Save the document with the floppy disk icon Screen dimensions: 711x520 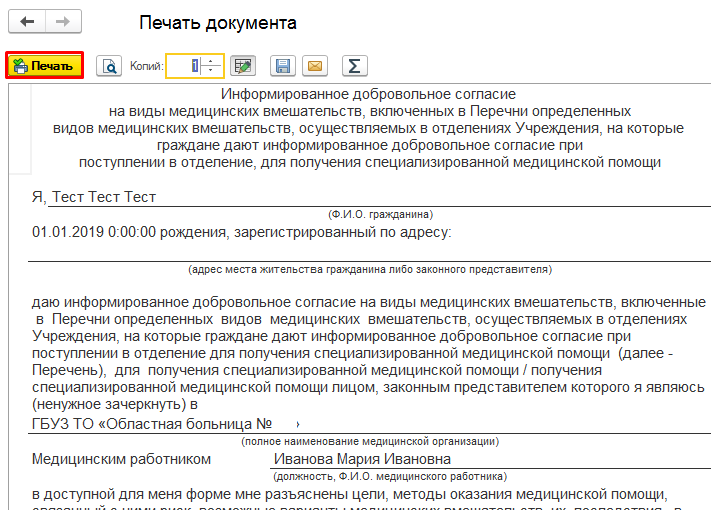283,66
